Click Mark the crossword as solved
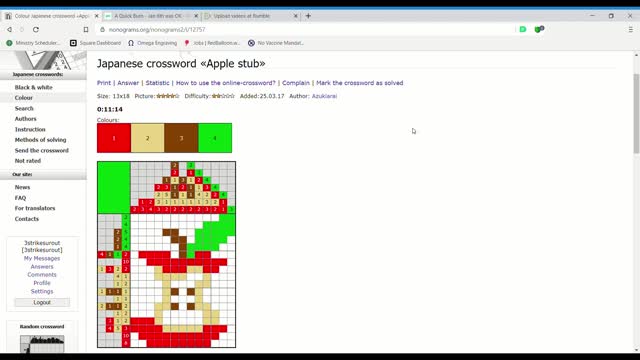640x360 pixels. 360,83
